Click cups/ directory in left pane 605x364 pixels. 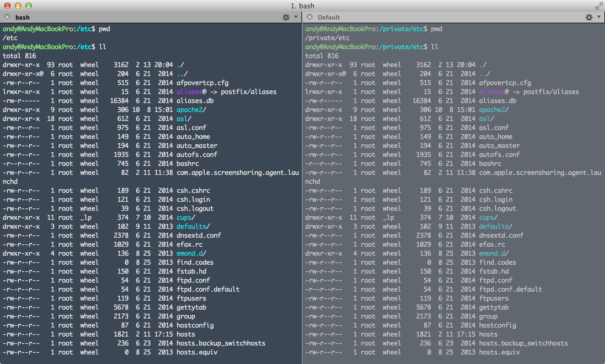(x=186, y=218)
